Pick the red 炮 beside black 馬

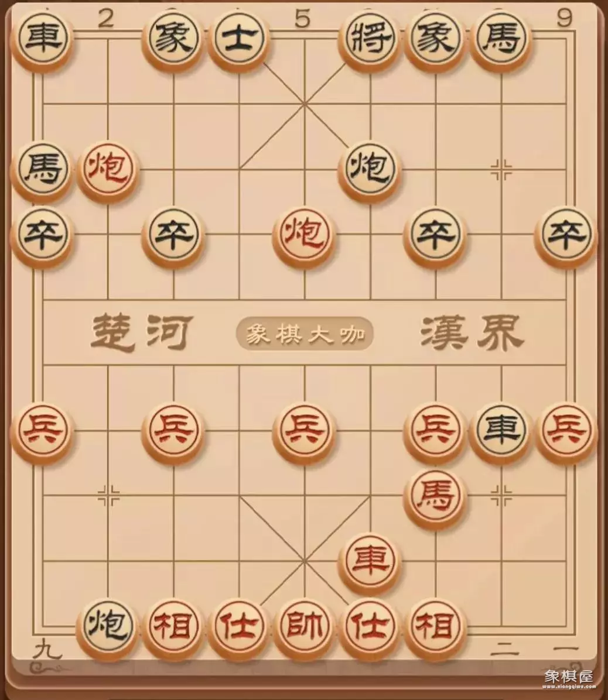point(108,169)
